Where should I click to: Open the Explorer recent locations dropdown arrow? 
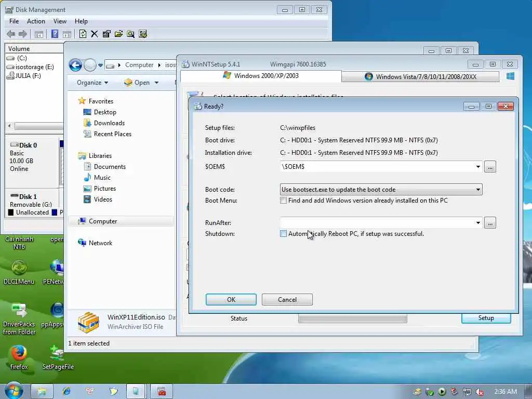[100, 65]
